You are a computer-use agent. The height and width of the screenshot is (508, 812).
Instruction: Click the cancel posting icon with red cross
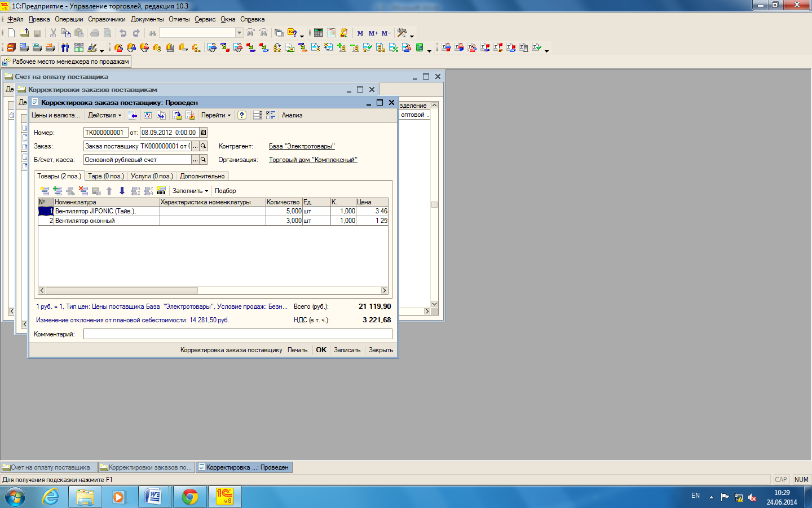190,115
